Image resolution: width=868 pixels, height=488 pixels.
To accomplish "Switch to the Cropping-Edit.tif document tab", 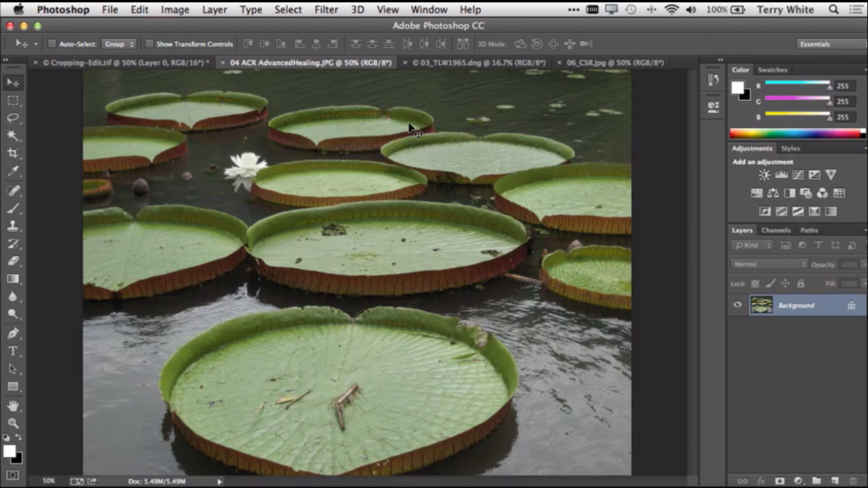I will click(x=126, y=63).
